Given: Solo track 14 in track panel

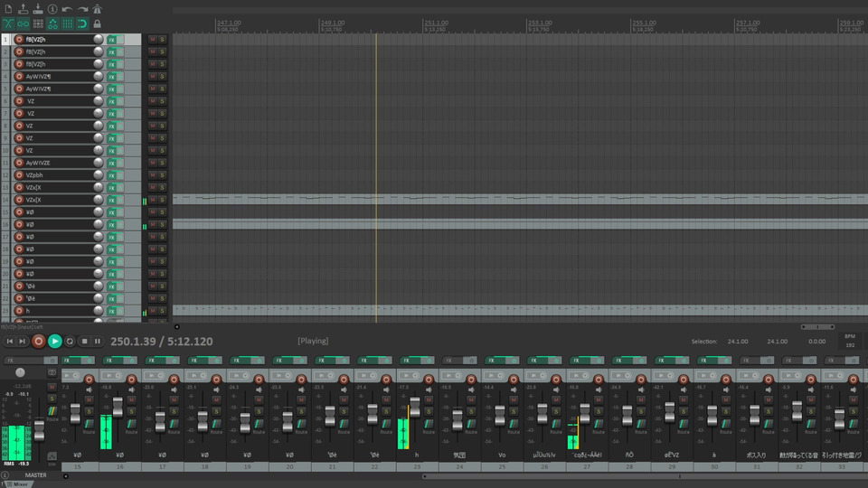Looking at the screenshot, I should pos(162,200).
